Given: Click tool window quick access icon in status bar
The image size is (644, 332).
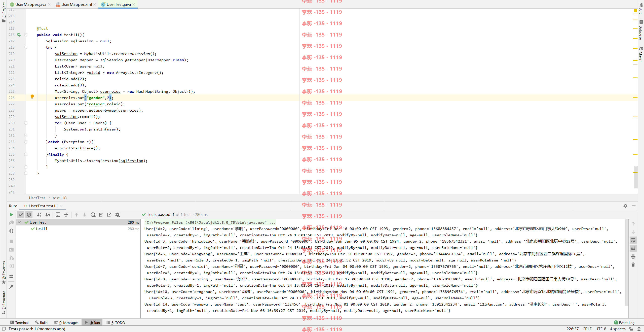Looking at the screenshot, I should click(4, 329).
